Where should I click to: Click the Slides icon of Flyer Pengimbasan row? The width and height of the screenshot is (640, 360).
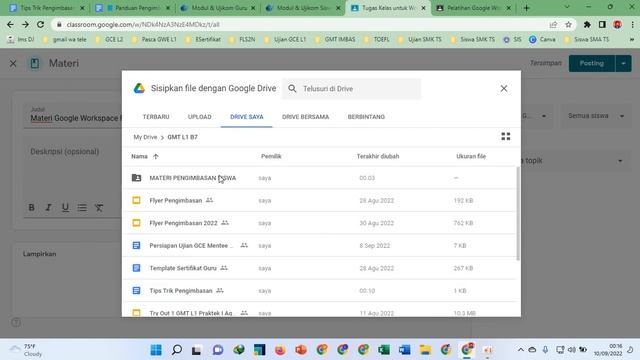click(136, 200)
